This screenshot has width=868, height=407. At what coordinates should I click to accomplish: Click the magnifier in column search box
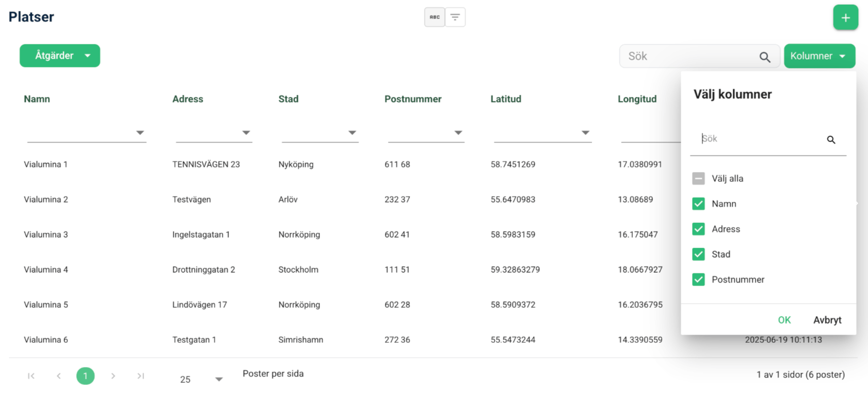[x=831, y=139]
